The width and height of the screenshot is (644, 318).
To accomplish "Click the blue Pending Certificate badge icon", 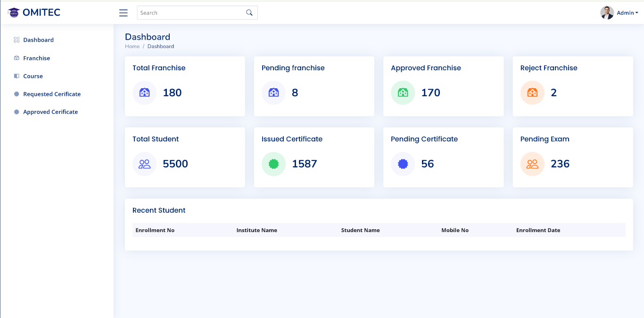I will [403, 164].
